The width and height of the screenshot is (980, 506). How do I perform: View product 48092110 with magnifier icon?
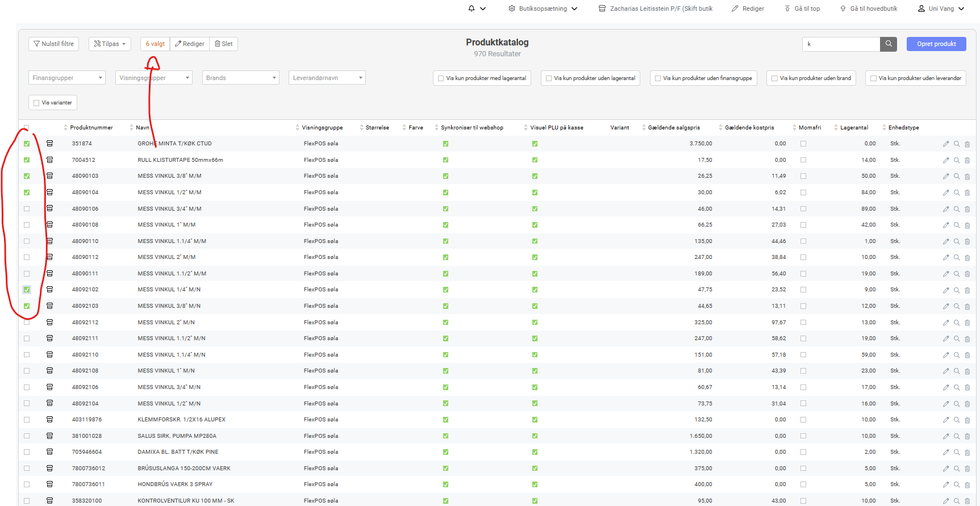[x=957, y=355]
